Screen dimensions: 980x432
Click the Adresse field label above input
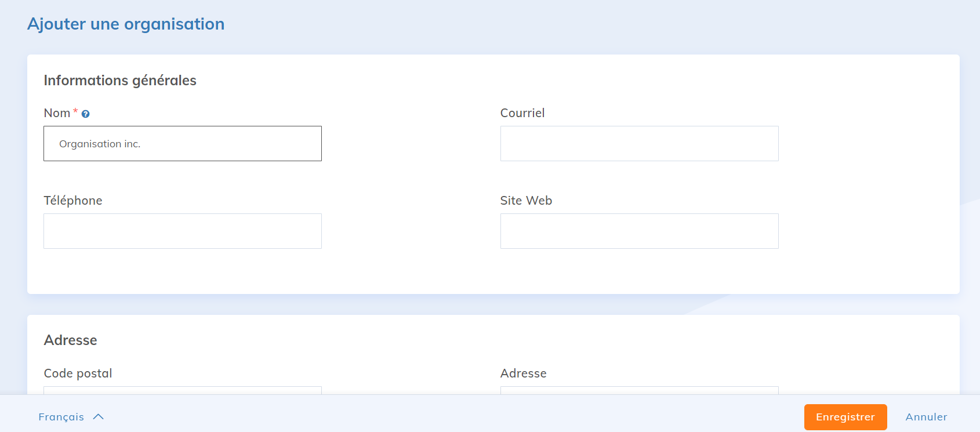(x=523, y=373)
